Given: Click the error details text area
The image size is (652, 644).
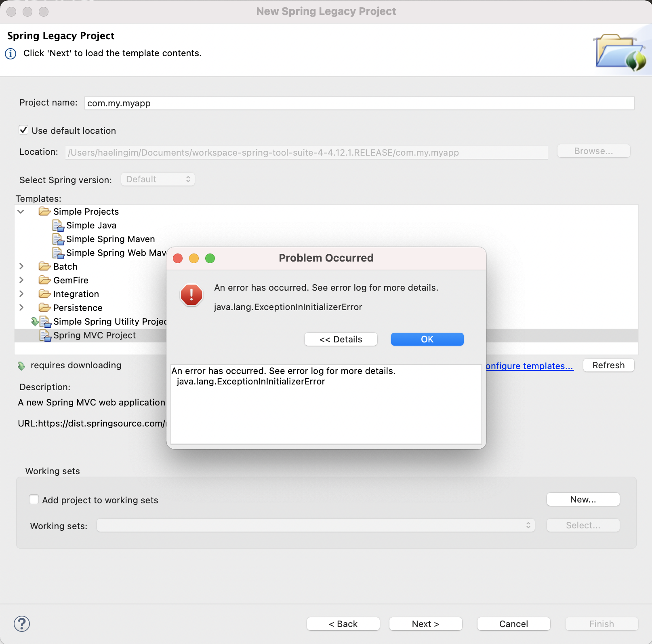Looking at the screenshot, I should click(x=326, y=404).
